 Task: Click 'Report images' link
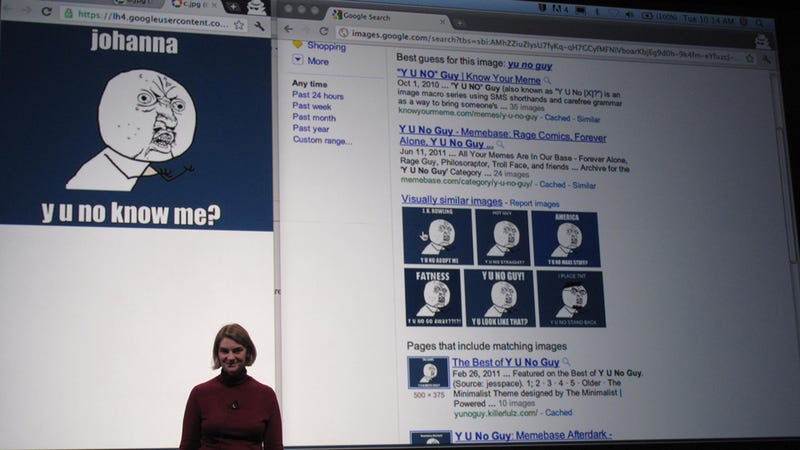[534, 203]
